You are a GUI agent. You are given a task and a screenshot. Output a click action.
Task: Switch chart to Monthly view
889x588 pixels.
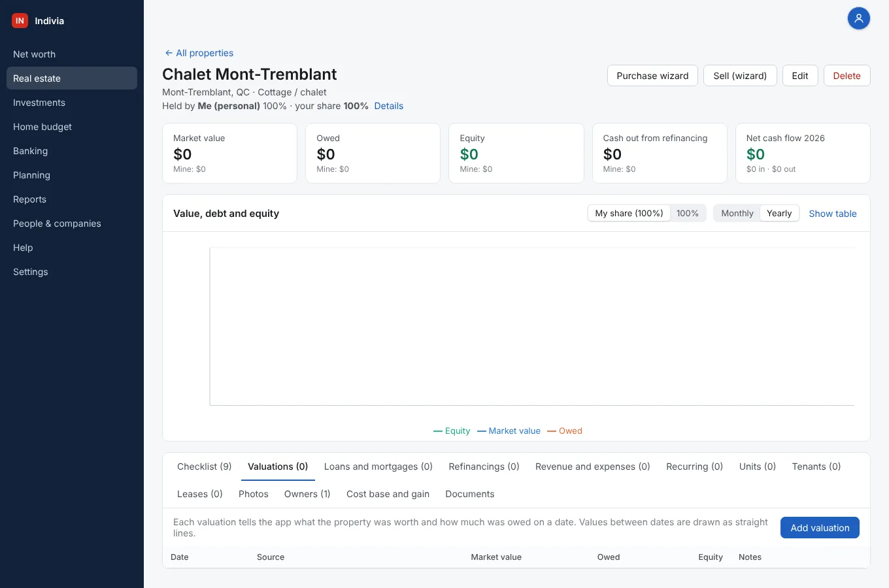coord(737,213)
